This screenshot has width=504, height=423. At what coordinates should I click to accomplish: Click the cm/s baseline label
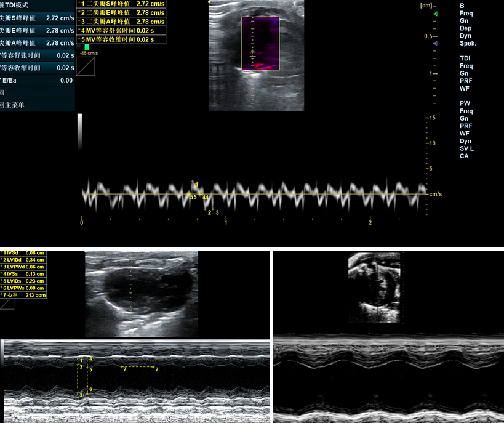436,194
